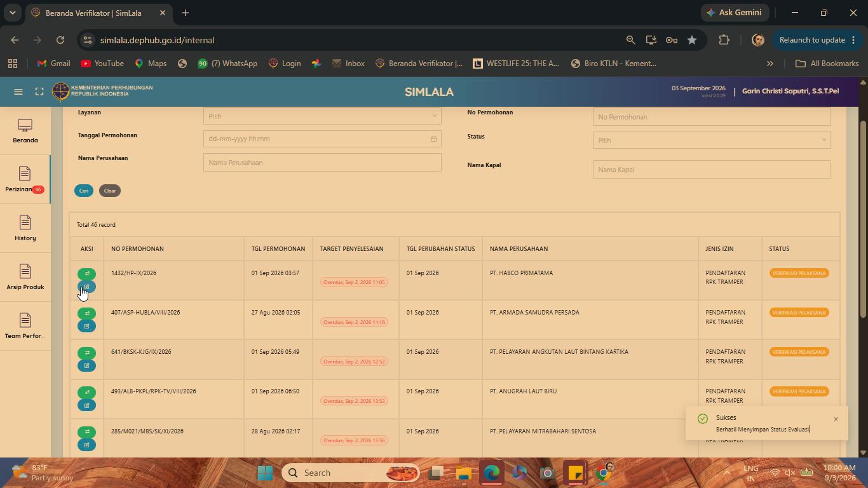This screenshot has height=488, width=868.
Task: Open the hamburger sidebar menu
Action: (x=18, y=91)
